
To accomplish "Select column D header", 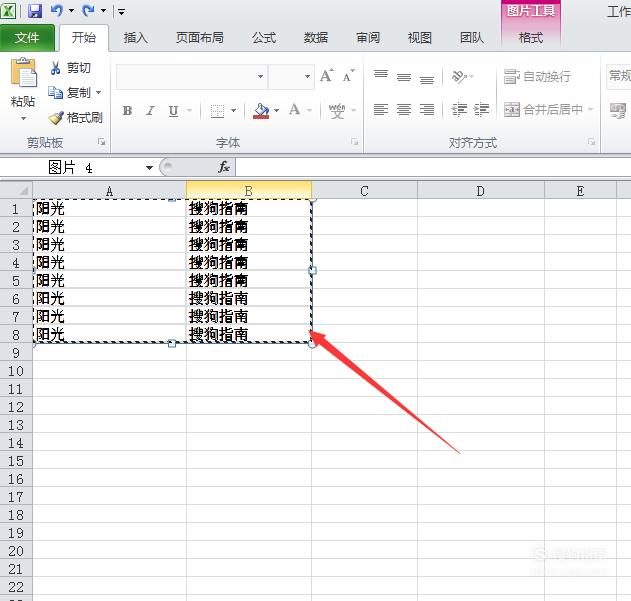I will pyautogui.click(x=480, y=191).
